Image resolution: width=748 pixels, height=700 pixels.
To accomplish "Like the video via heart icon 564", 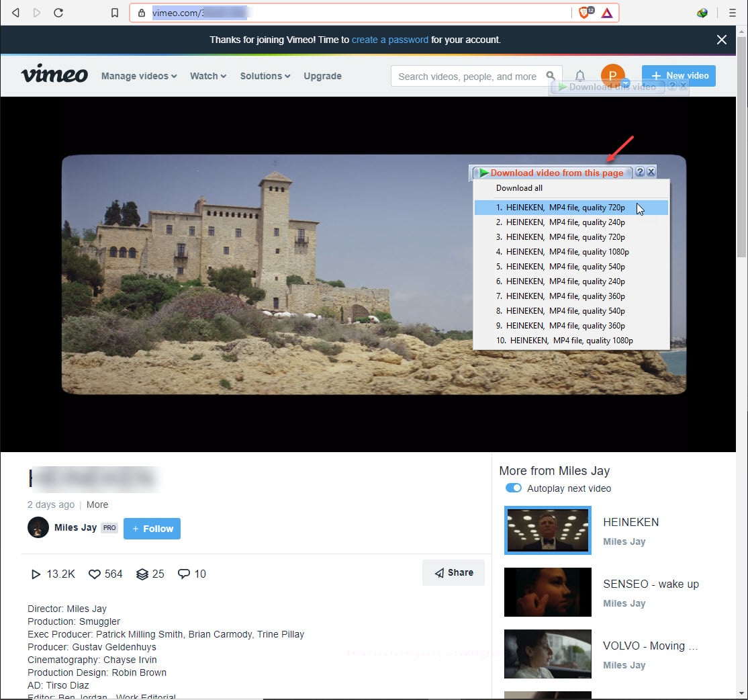I will 95,574.
